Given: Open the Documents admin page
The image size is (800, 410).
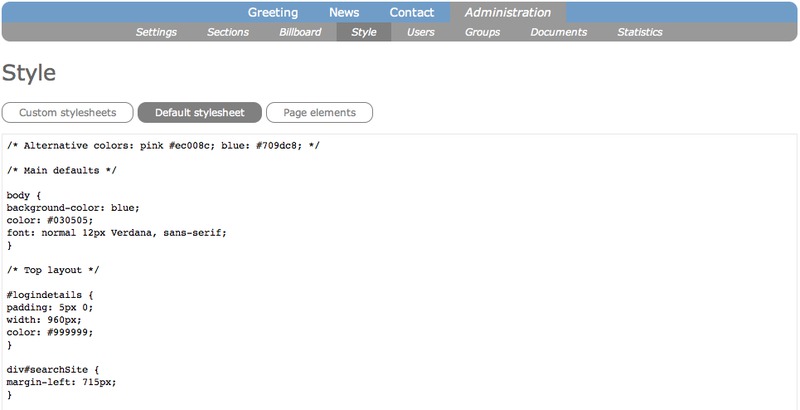Looking at the screenshot, I should point(559,32).
